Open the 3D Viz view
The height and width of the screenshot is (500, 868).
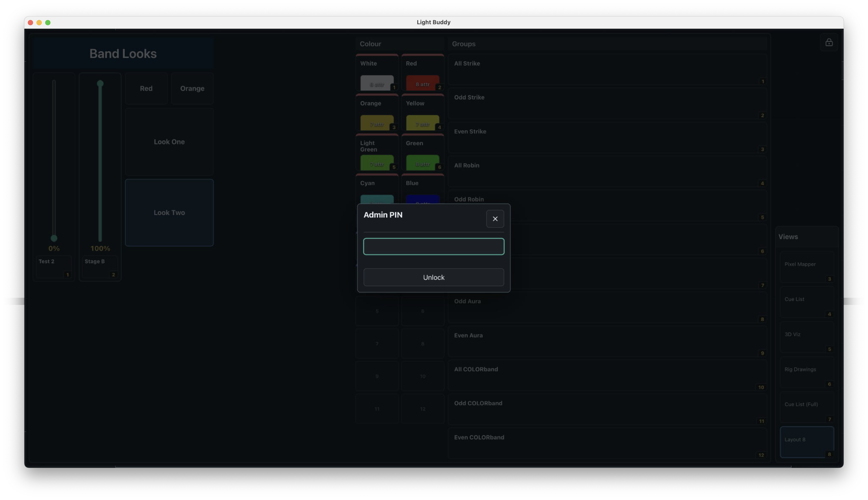[x=807, y=337]
